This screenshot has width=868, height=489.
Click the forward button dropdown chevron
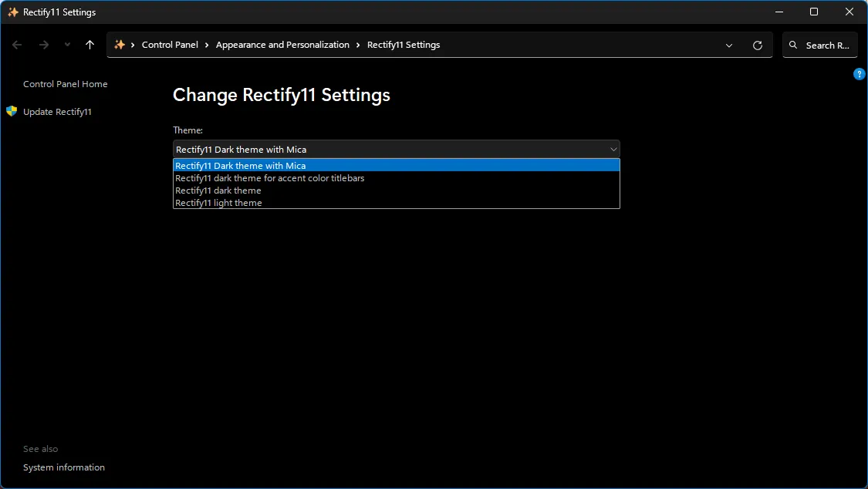[x=67, y=45]
